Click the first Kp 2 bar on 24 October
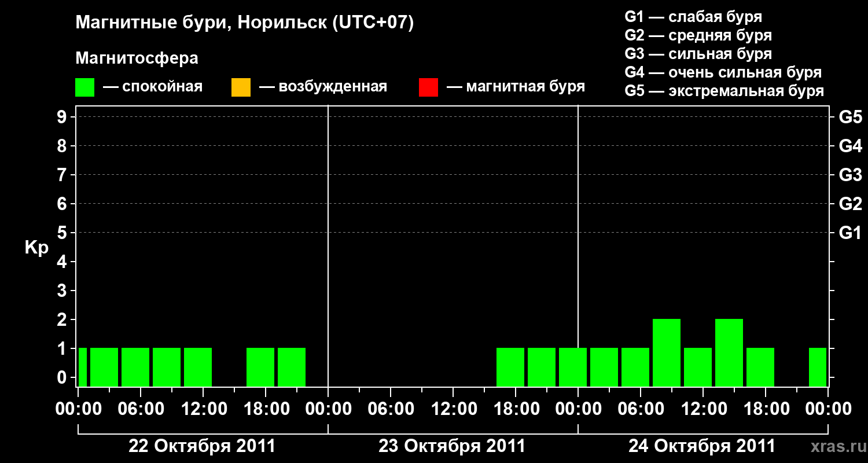The width and height of the screenshot is (868, 463). (x=667, y=352)
